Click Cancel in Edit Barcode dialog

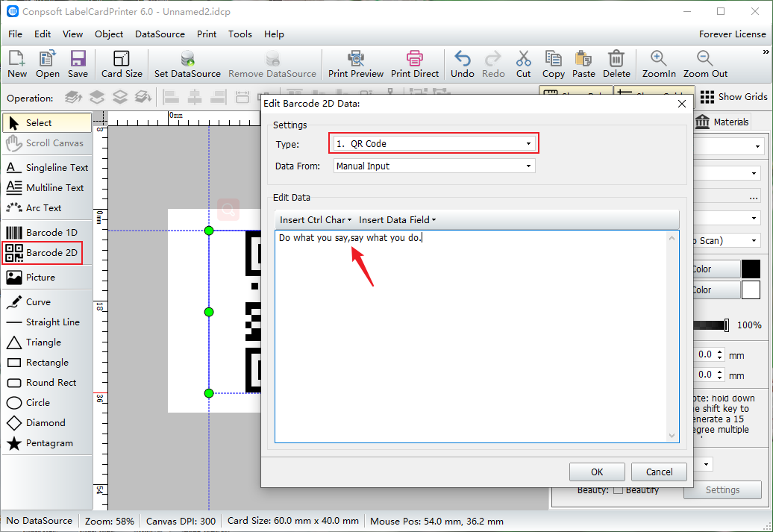coord(659,472)
